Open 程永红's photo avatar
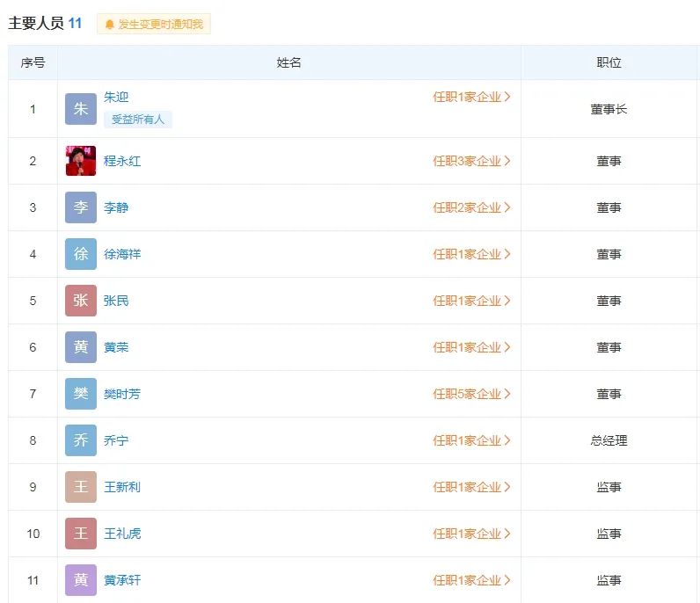Screen dimensions: 700x603 [81, 161]
